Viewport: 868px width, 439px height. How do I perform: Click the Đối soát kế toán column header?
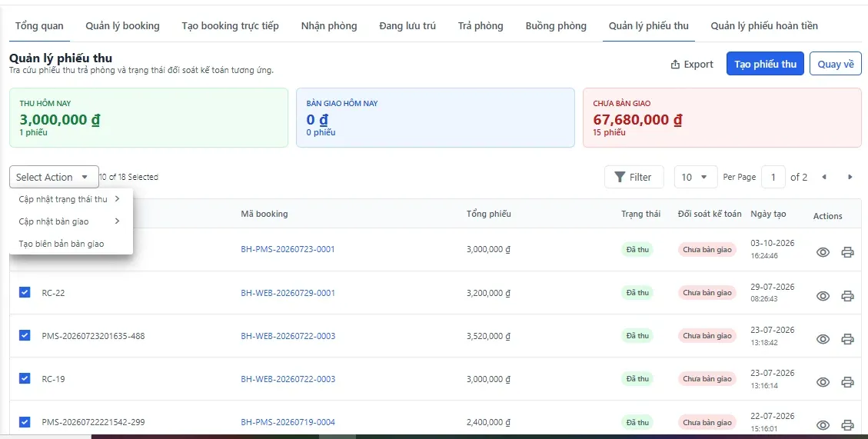click(710, 214)
